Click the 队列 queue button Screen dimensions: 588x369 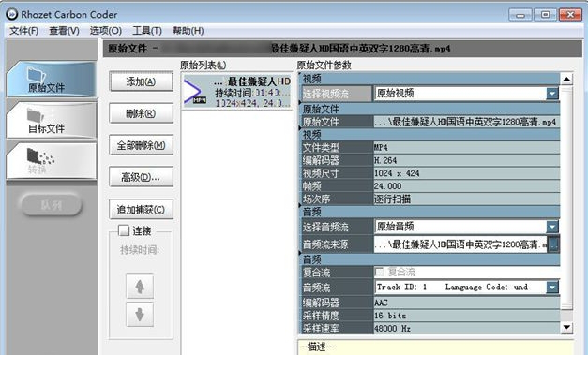pos(52,205)
